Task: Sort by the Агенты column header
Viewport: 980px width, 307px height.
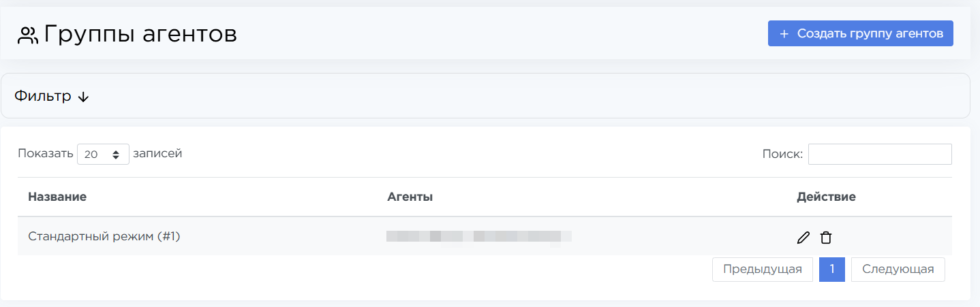Action: 410,197
